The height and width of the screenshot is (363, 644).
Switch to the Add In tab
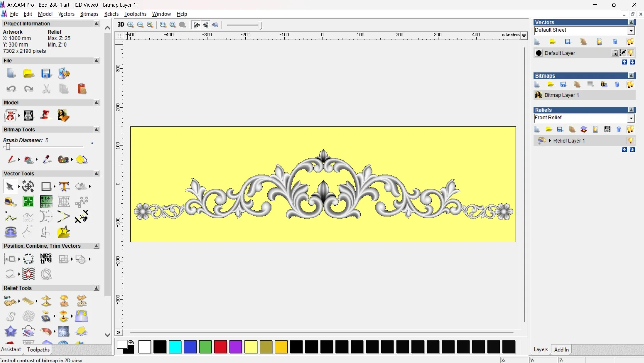click(x=561, y=350)
